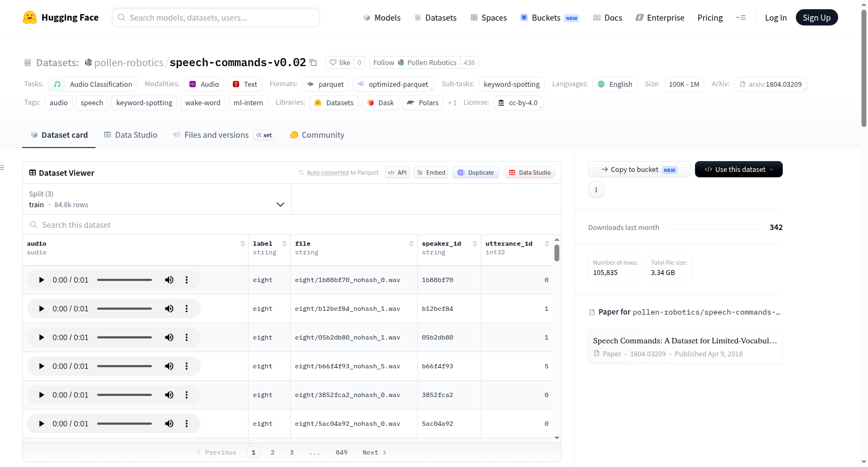This screenshot has height=467, width=868.
Task: Sort by the audio column
Action: click(242, 244)
